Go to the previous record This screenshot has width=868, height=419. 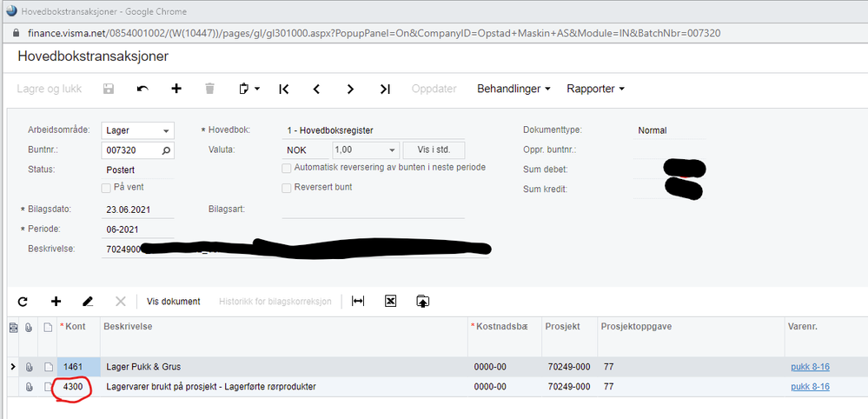(x=316, y=89)
